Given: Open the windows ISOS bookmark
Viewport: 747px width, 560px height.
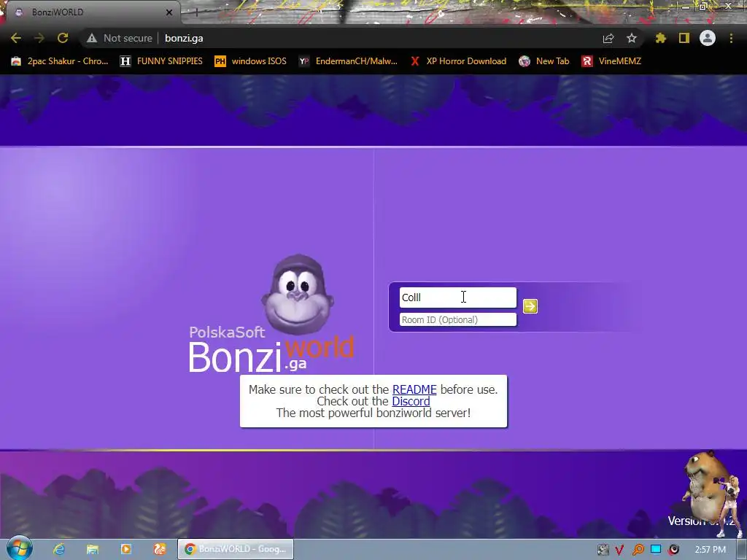Looking at the screenshot, I should coord(251,61).
